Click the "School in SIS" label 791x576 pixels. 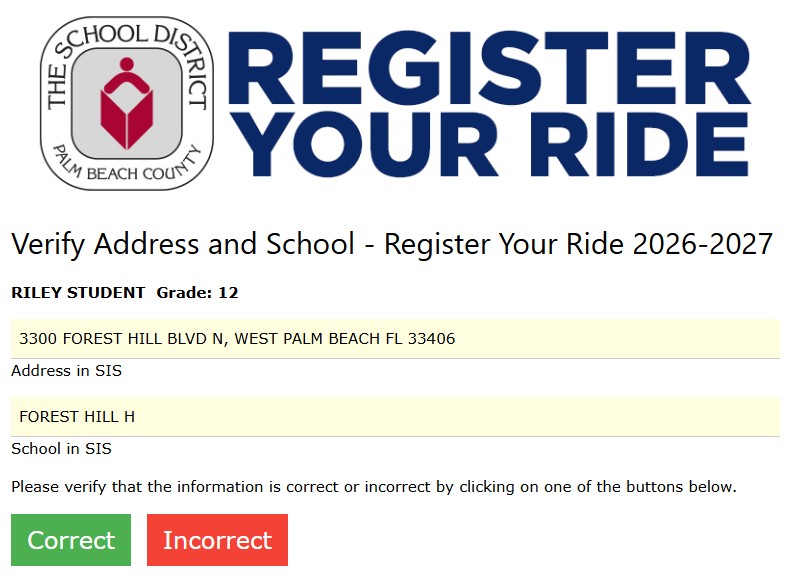pos(62,448)
